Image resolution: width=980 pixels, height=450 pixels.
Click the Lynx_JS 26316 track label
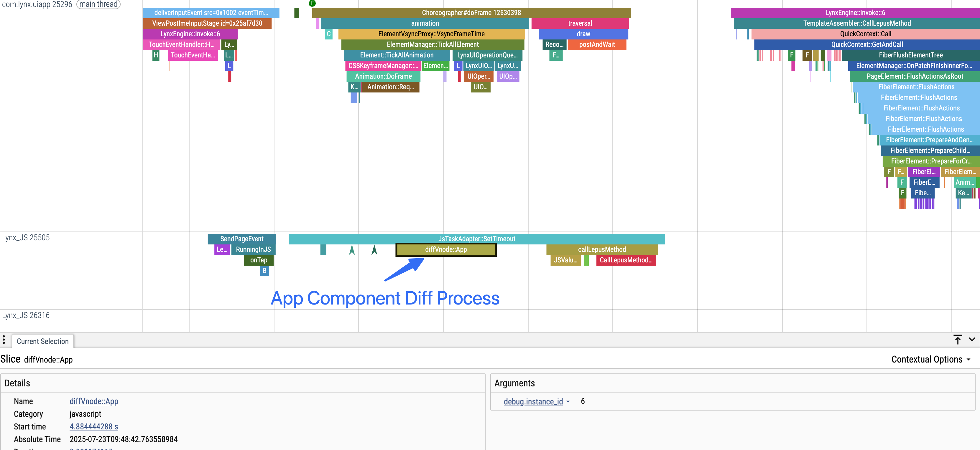click(26, 315)
